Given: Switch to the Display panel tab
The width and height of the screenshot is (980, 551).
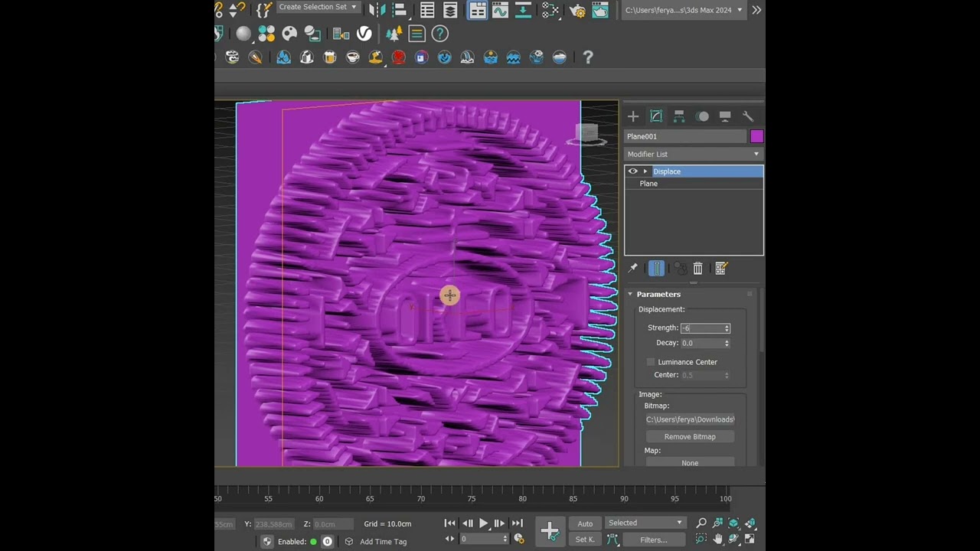Looking at the screenshot, I should [x=725, y=116].
